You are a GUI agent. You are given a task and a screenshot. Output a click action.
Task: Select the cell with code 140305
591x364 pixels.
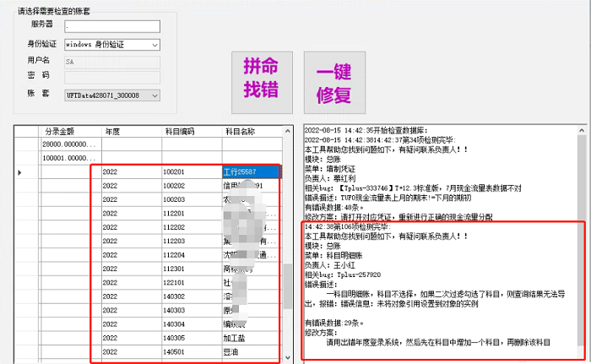pyautogui.click(x=192, y=338)
